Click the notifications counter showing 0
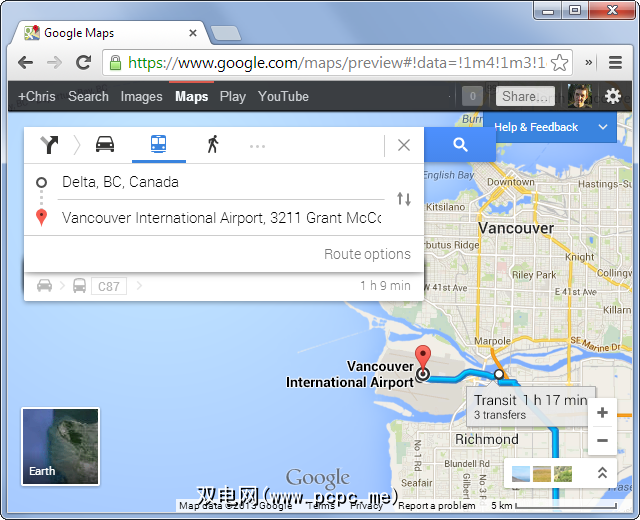The height and width of the screenshot is (520, 640). pos(472,96)
